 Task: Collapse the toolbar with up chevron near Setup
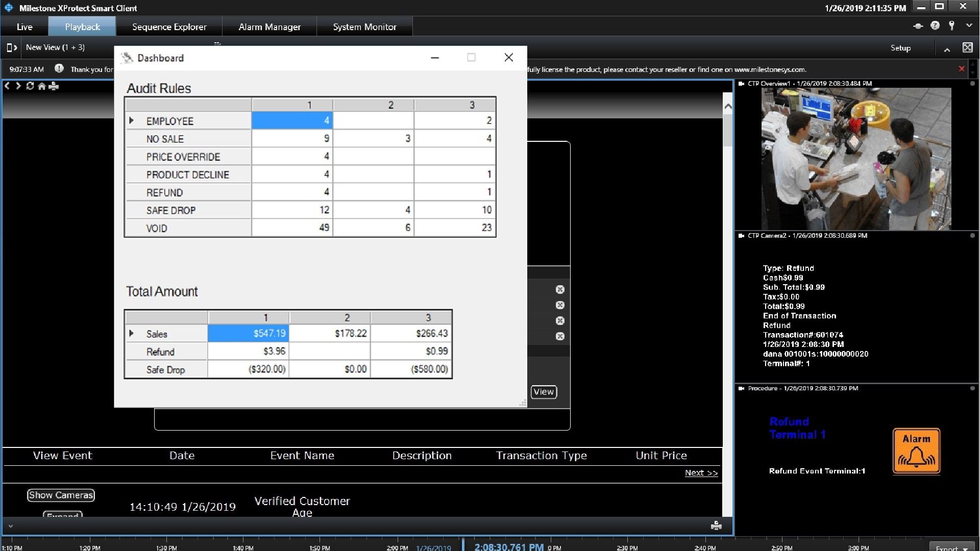coord(947,49)
